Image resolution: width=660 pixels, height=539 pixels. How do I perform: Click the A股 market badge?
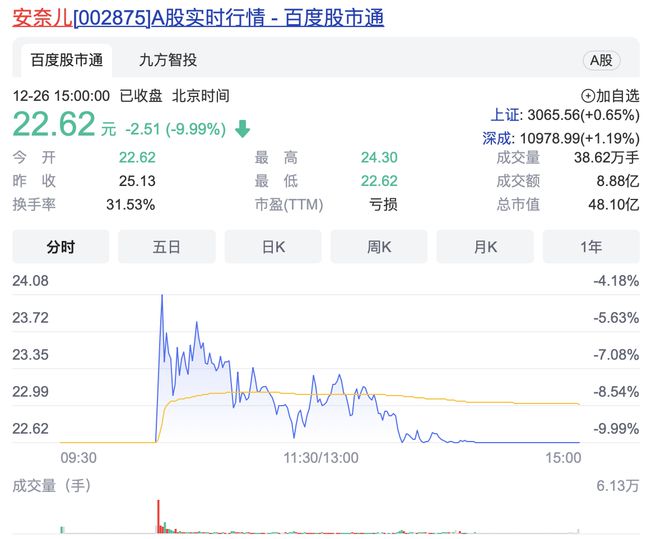coord(601,60)
